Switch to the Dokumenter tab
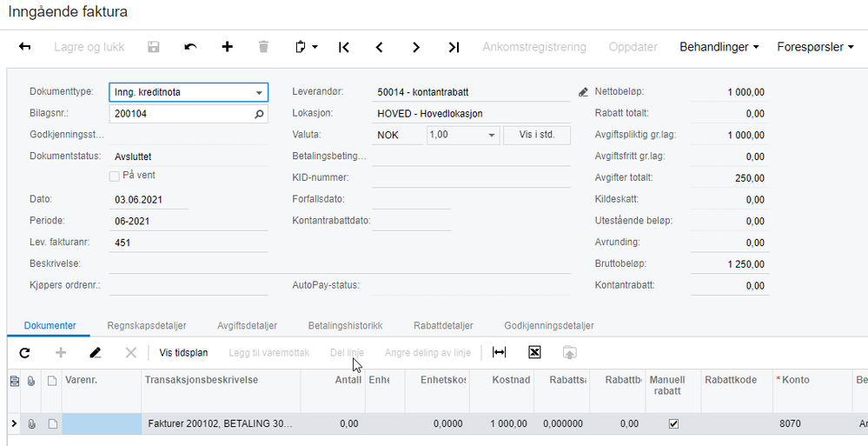The image size is (868, 446). tap(50, 325)
